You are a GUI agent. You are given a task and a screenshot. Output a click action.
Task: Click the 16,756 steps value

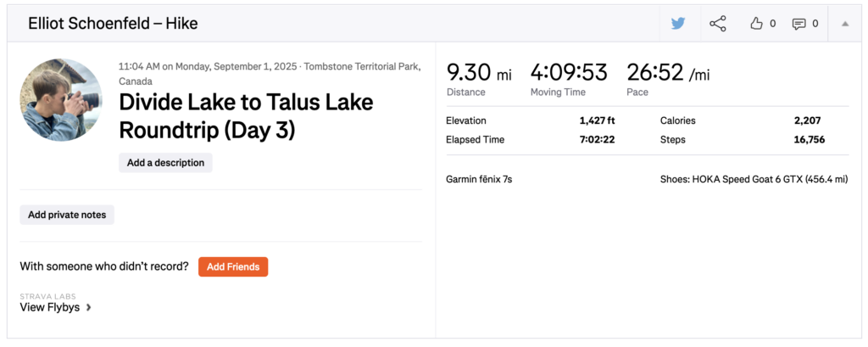coord(809,139)
